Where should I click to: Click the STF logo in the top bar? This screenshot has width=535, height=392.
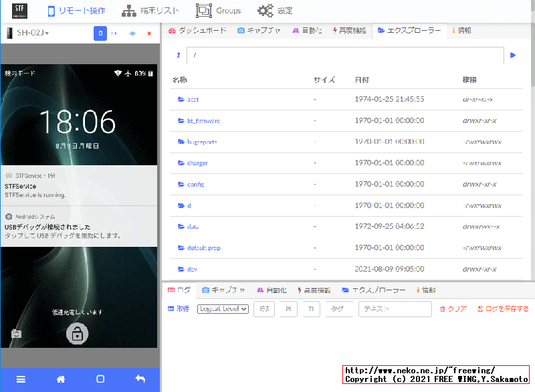coord(18,10)
